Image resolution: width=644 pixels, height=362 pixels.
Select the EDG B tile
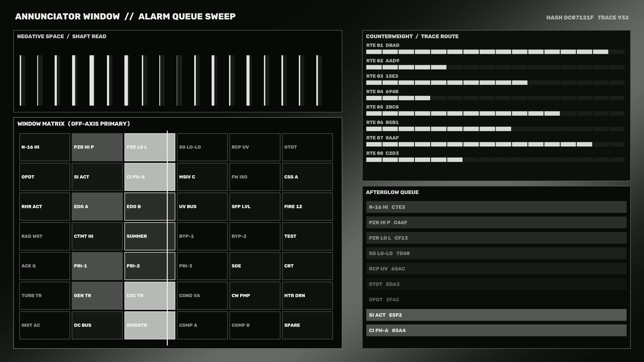point(150,207)
